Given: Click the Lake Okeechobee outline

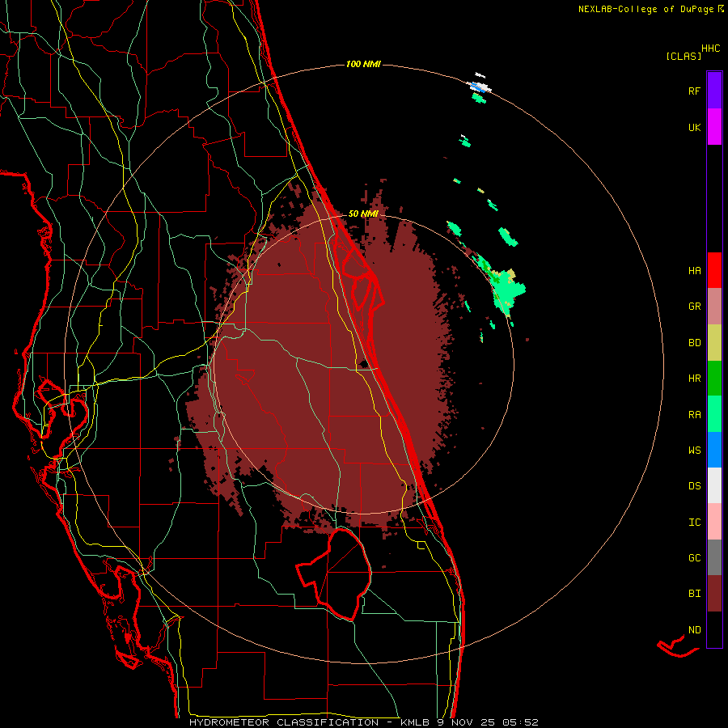Looking at the screenshot, I should 333,574.
